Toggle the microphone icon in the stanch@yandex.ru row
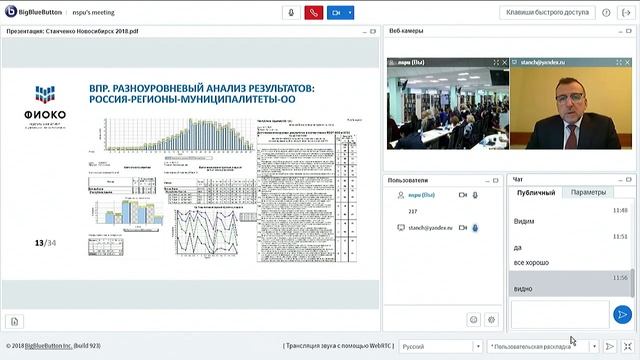The width and height of the screenshot is (640, 360). coord(475,228)
